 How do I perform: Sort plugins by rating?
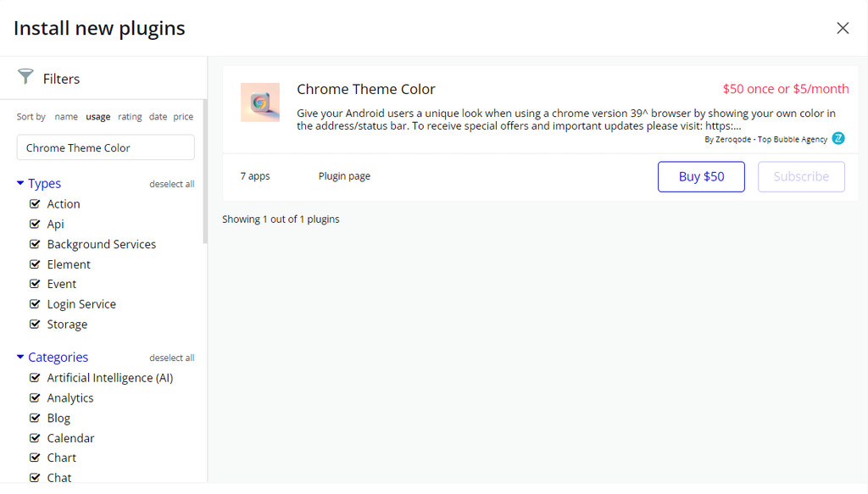tap(130, 117)
